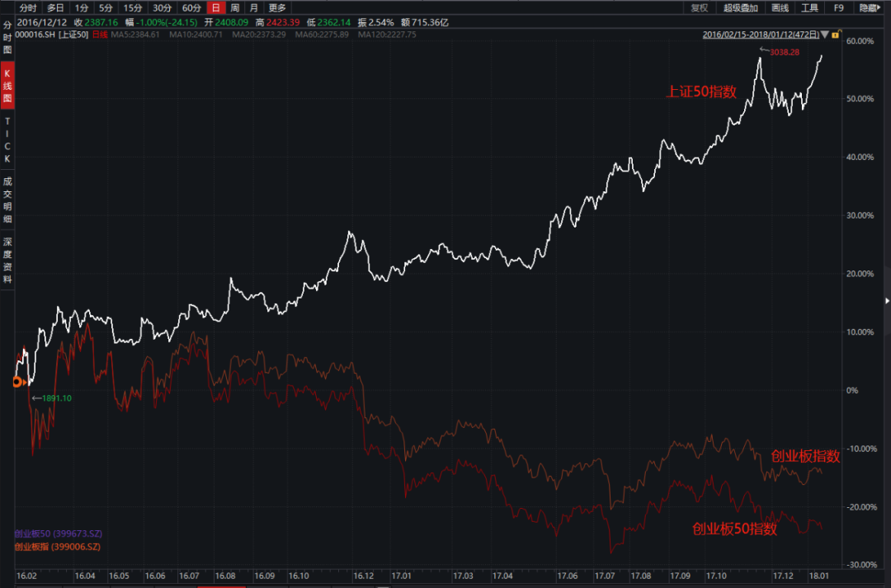Open the 画线 drawing tools
Viewport: 891px width, 588px height.
coord(780,7)
